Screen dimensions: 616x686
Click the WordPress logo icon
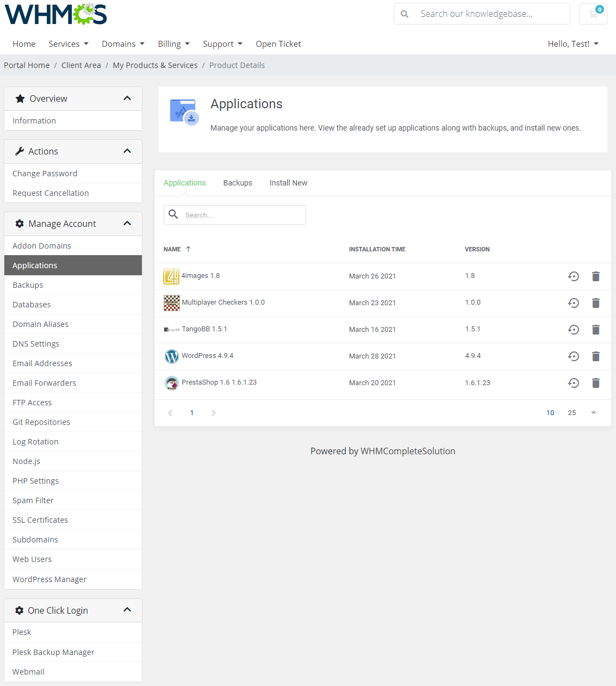[x=172, y=356]
